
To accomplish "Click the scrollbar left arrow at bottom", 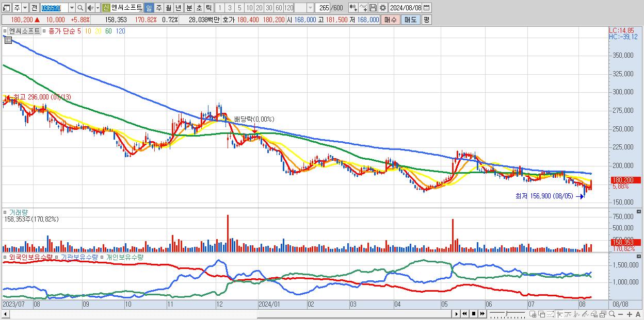I will click(x=5, y=314).
